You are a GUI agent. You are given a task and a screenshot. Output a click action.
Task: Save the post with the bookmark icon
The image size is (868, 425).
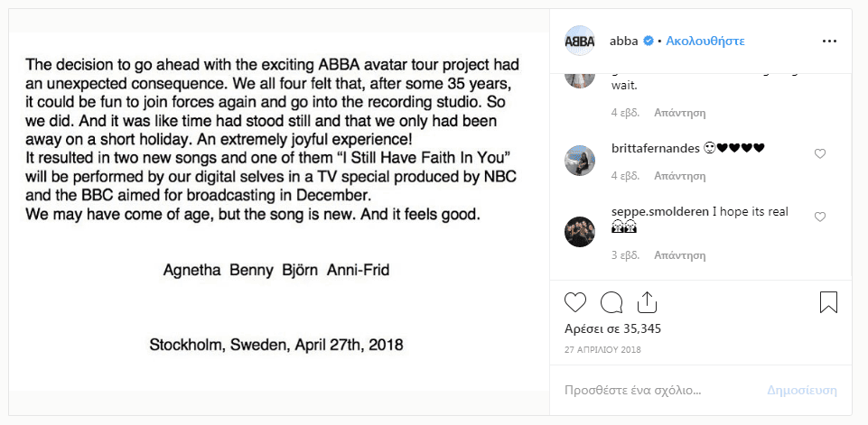point(828,301)
